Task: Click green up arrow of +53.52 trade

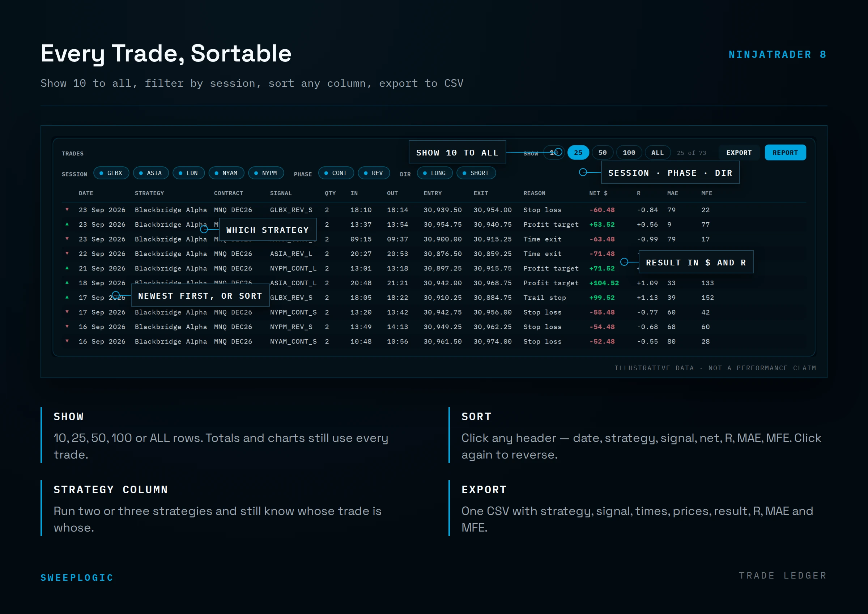Action: pos(67,224)
